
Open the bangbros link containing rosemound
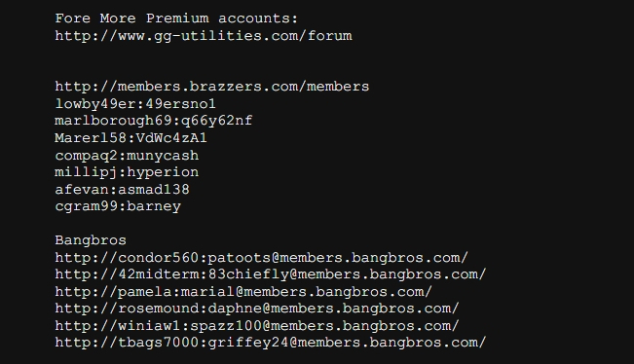point(257,309)
